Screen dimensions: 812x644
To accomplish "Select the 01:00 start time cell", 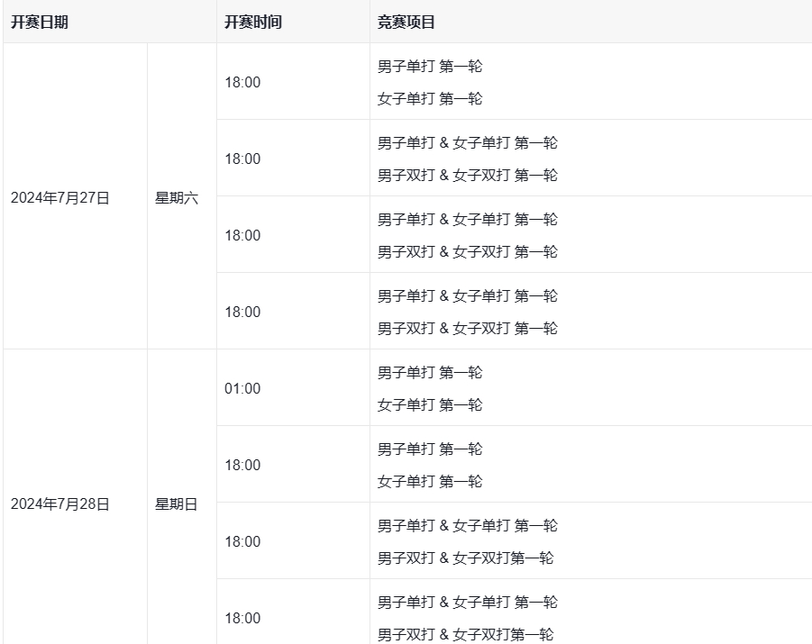I will [242, 388].
